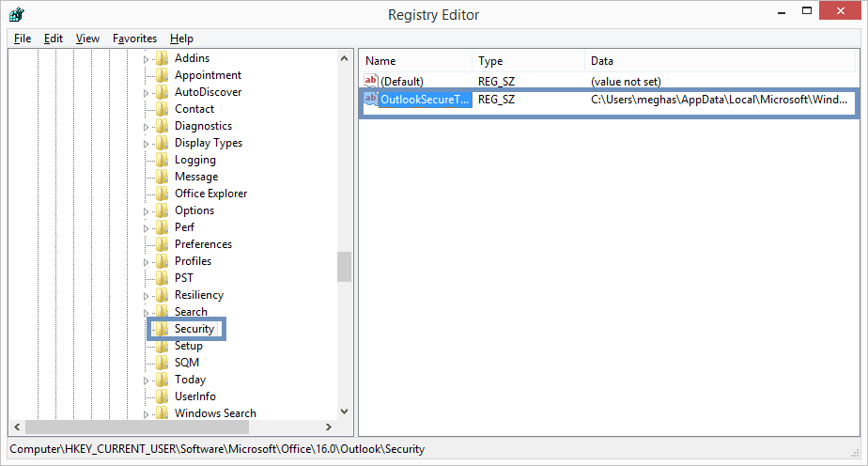Expand the Addins key
This screenshot has width=868, height=466.
coord(147,59)
